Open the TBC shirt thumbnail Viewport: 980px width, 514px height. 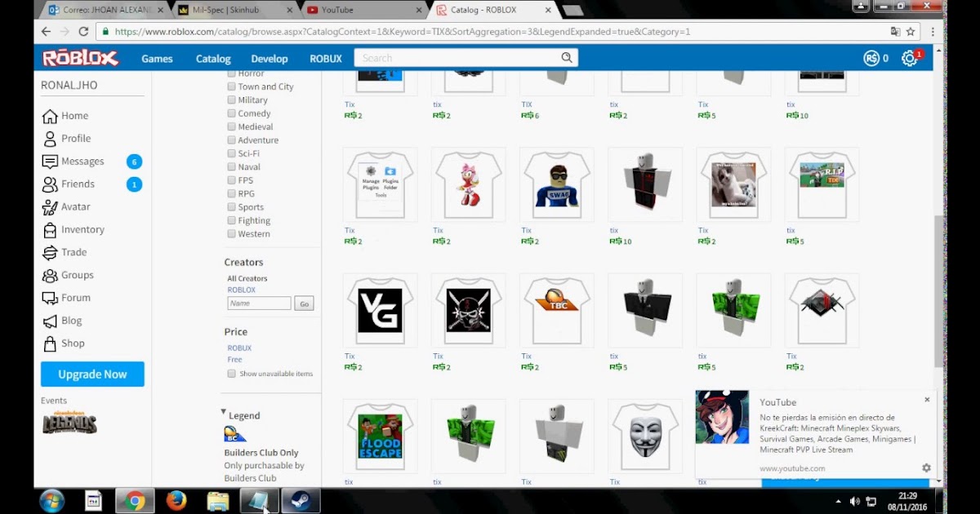pos(557,310)
